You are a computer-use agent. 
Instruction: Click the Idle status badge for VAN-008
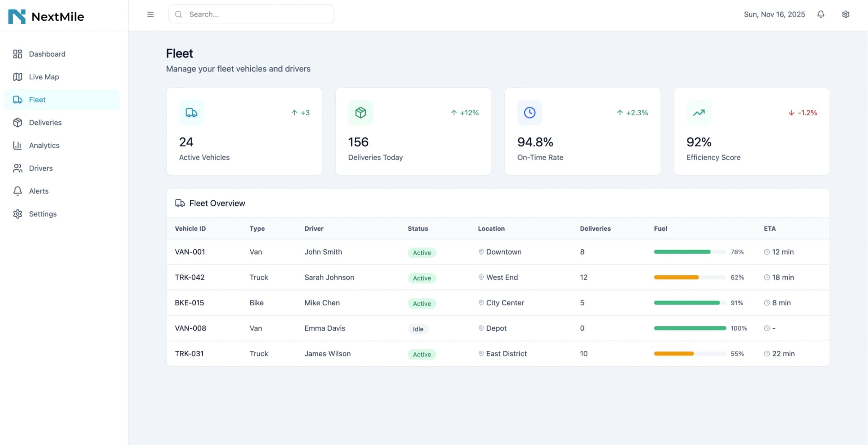pyautogui.click(x=418, y=329)
